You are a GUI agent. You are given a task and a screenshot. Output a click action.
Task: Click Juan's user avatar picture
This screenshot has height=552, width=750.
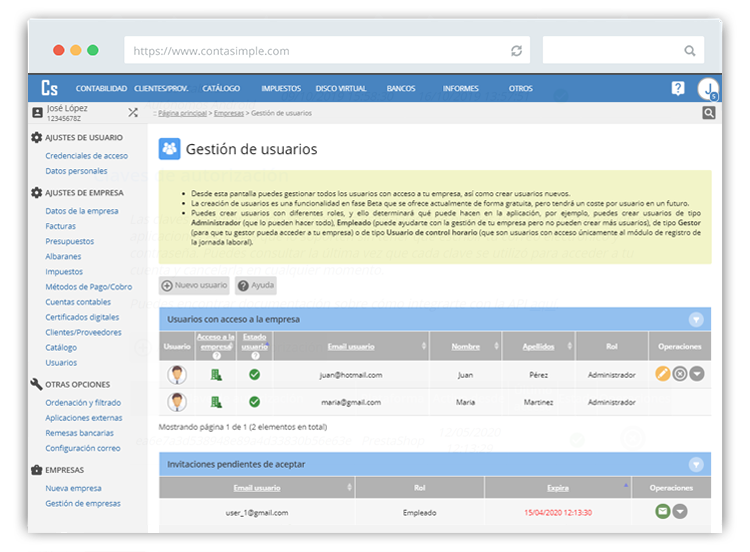point(177,375)
